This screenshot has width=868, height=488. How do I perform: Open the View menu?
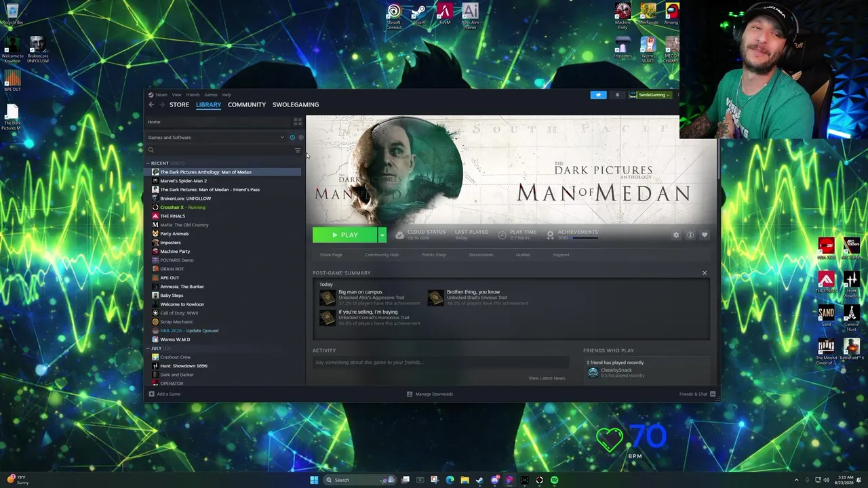(x=176, y=95)
